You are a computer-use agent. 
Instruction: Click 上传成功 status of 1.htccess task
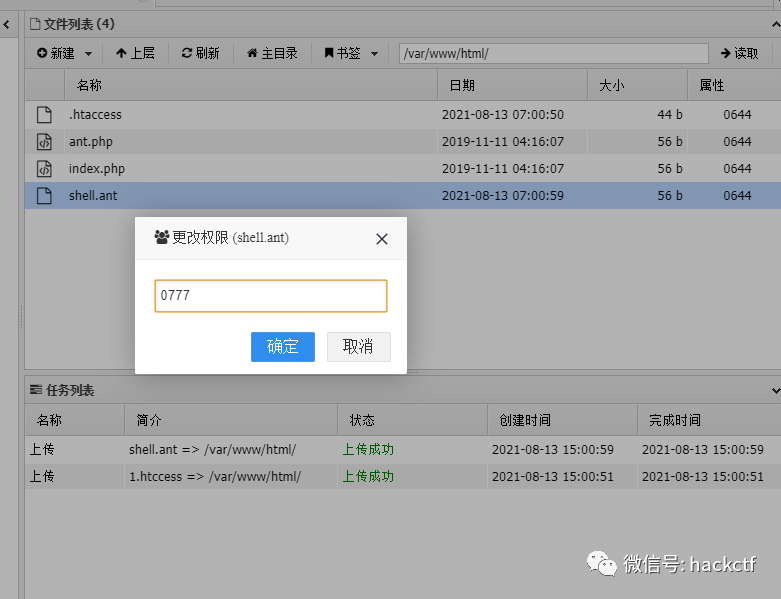[368, 477]
